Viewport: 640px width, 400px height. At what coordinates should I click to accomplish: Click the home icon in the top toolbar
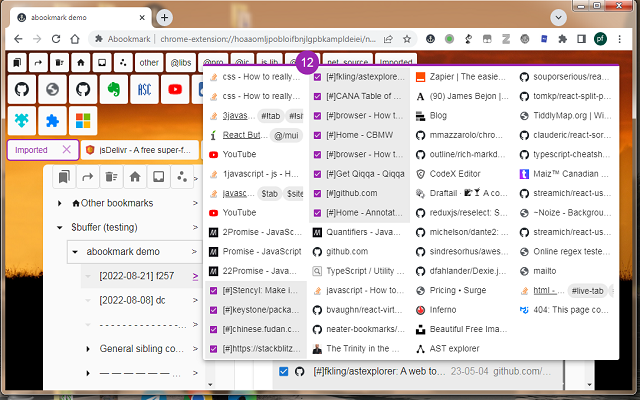(x=80, y=62)
